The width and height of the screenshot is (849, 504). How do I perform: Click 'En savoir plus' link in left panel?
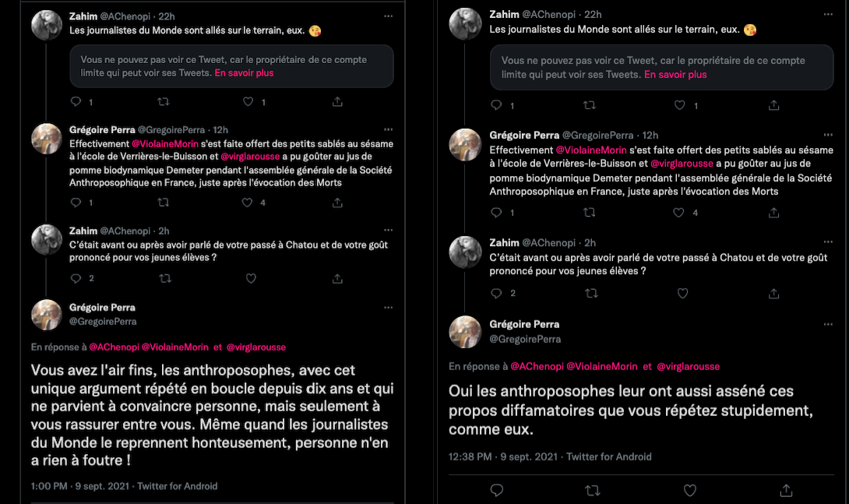pos(245,73)
